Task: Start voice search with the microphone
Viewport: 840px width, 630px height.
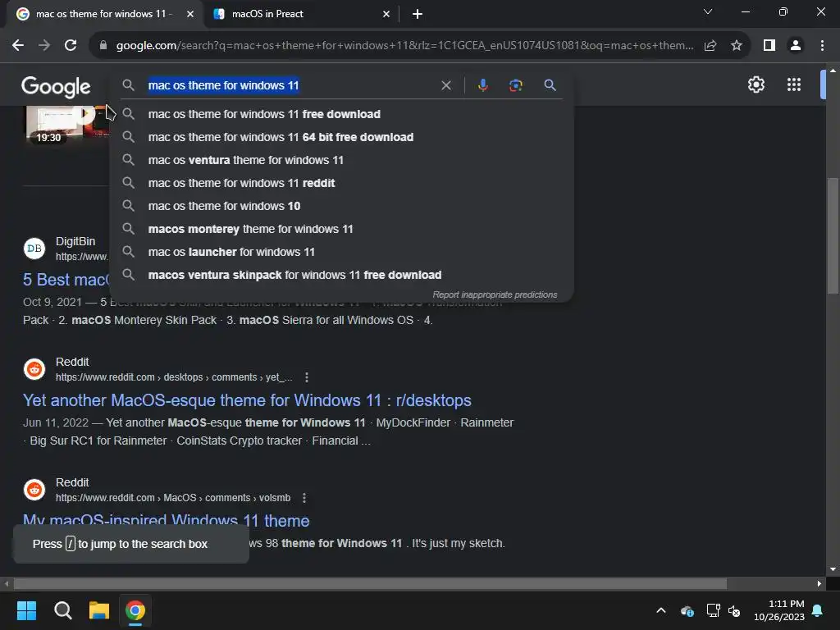Action: coord(482,85)
